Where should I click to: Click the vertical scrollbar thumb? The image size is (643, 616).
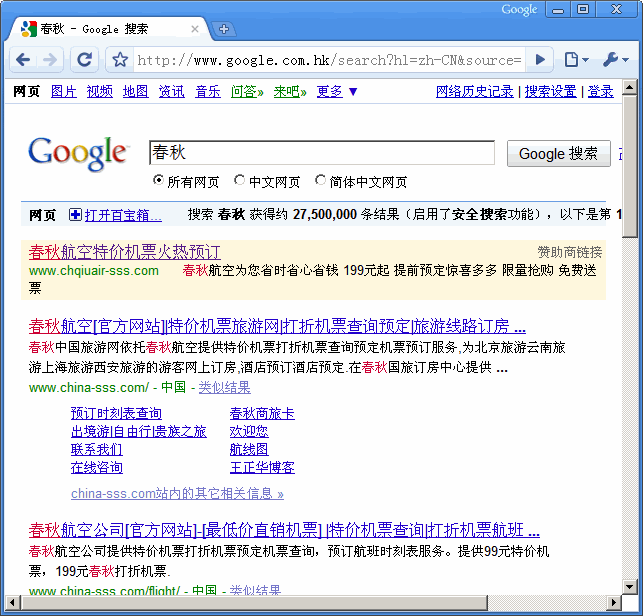[629, 166]
